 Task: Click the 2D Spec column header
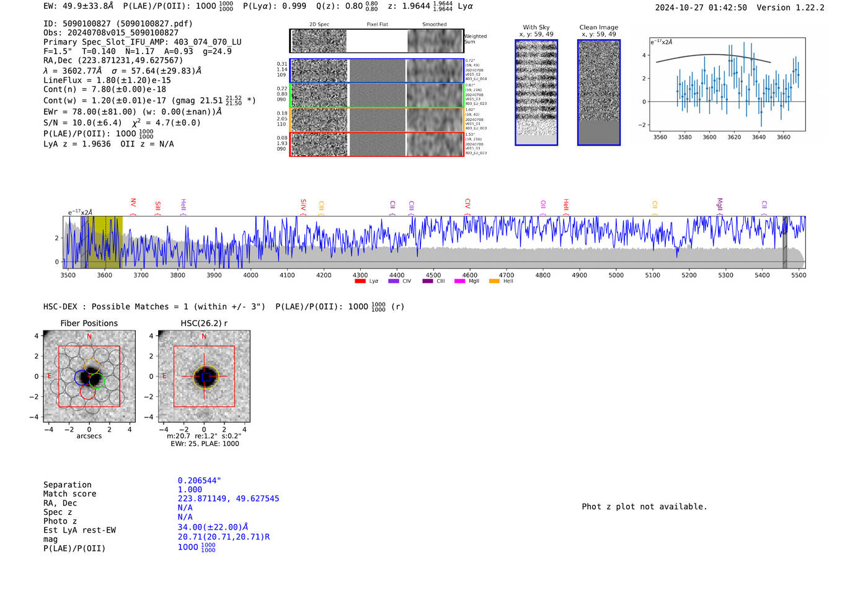[319, 25]
